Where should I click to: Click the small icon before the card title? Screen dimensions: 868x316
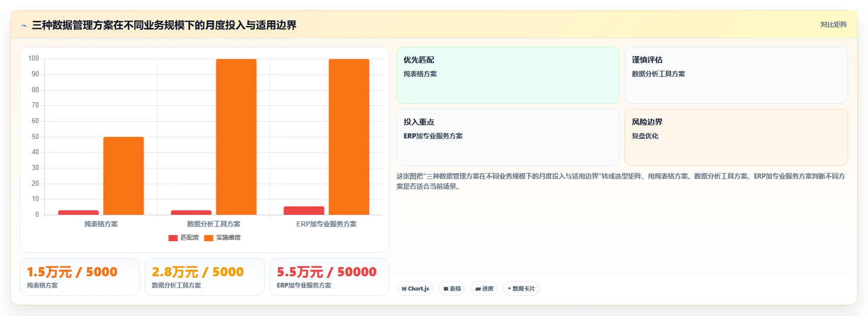pyautogui.click(x=24, y=25)
